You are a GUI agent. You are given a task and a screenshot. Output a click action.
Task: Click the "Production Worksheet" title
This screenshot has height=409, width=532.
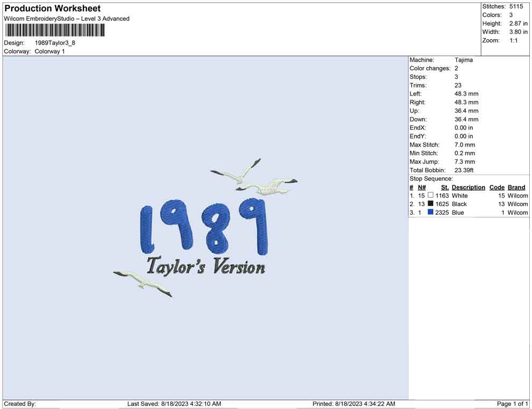point(53,9)
